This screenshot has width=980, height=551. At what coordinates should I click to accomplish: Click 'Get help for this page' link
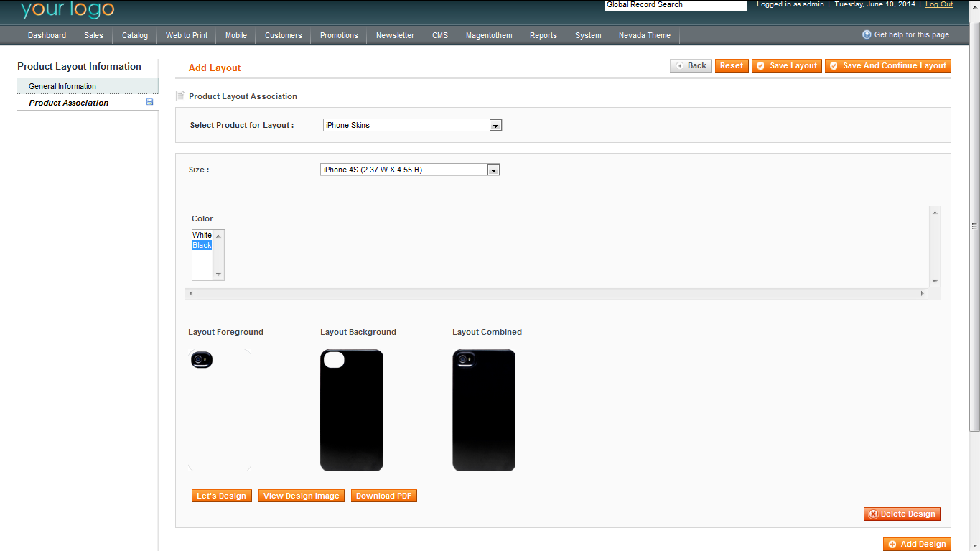[912, 34]
